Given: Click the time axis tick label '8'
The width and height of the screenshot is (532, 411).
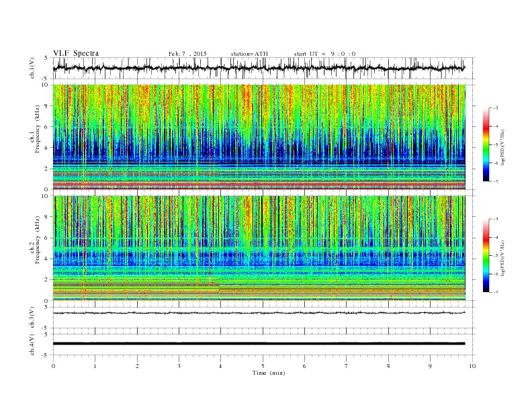Looking at the screenshot, I should point(388,366).
